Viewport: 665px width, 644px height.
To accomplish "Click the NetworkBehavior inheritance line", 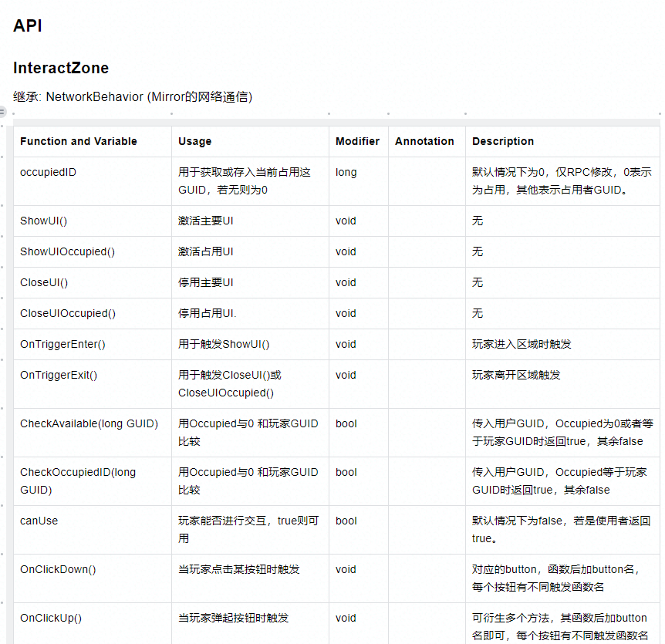I will click(x=133, y=96).
